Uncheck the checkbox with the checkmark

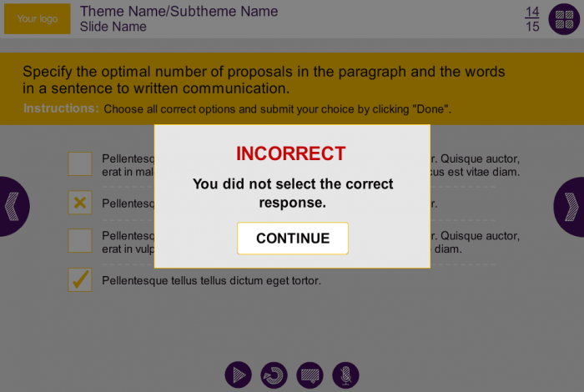pyautogui.click(x=80, y=280)
